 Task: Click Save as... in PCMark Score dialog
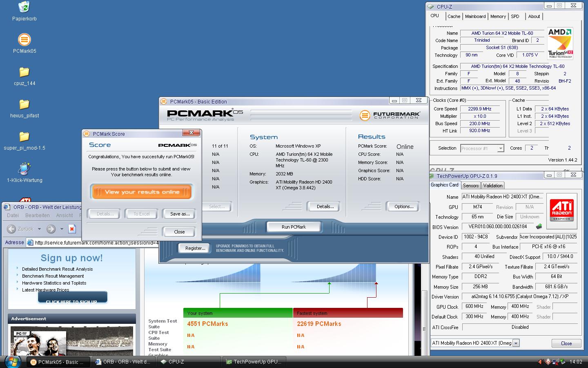click(180, 214)
